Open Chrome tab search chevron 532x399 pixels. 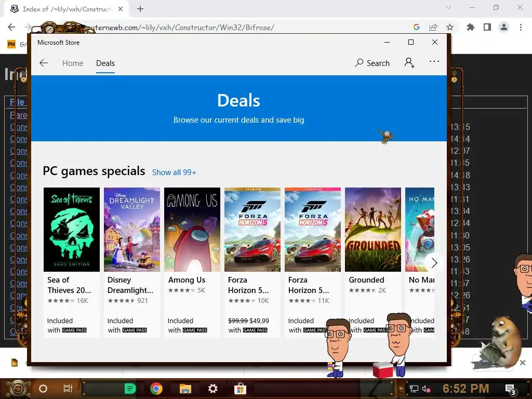(x=448, y=7)
